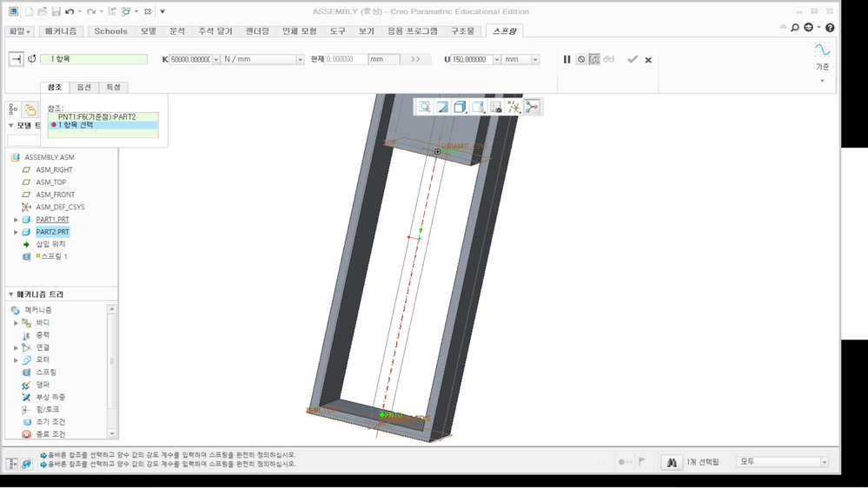Click the Refit zoom icon in graphics toolbar

pos(425,108)
